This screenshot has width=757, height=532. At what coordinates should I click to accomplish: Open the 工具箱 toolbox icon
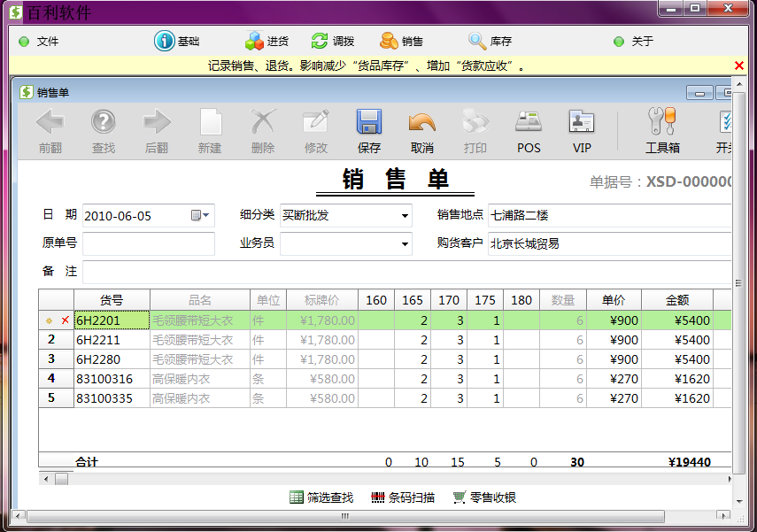(x=662, y=121)
